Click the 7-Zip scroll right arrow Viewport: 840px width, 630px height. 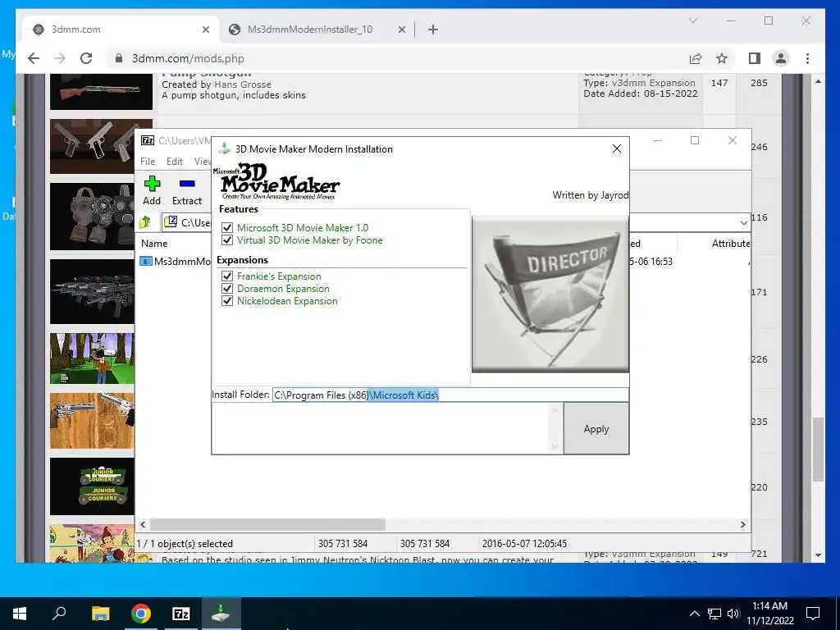pyautogui.click(x=743, y=524)
